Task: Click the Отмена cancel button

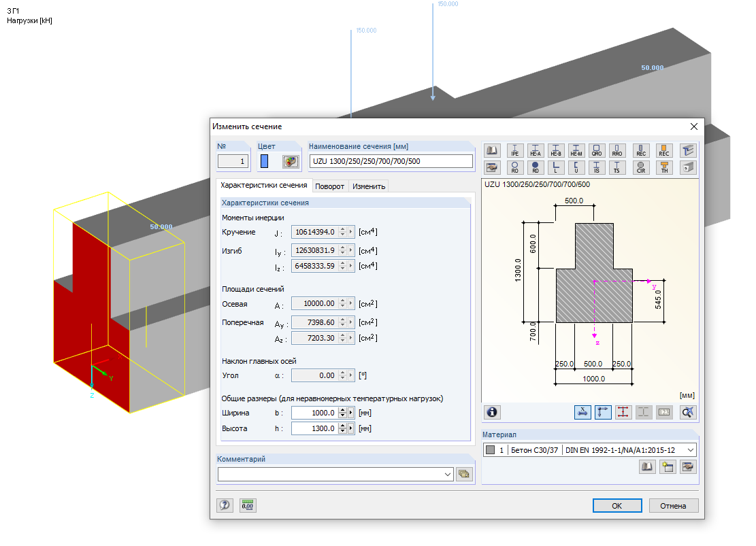Action: click(673, 505)
